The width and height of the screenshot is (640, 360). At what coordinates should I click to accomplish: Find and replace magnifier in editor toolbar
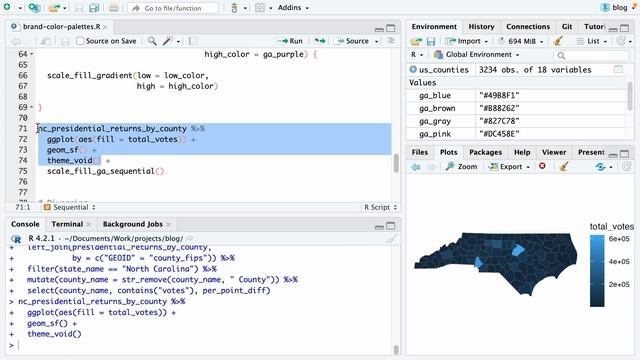(x=152, y=41)
